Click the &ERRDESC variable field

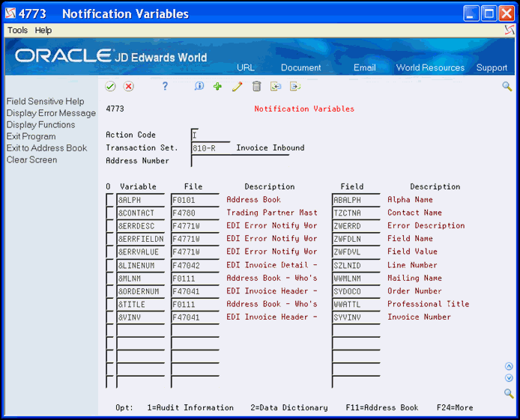[x=141, y=226]
